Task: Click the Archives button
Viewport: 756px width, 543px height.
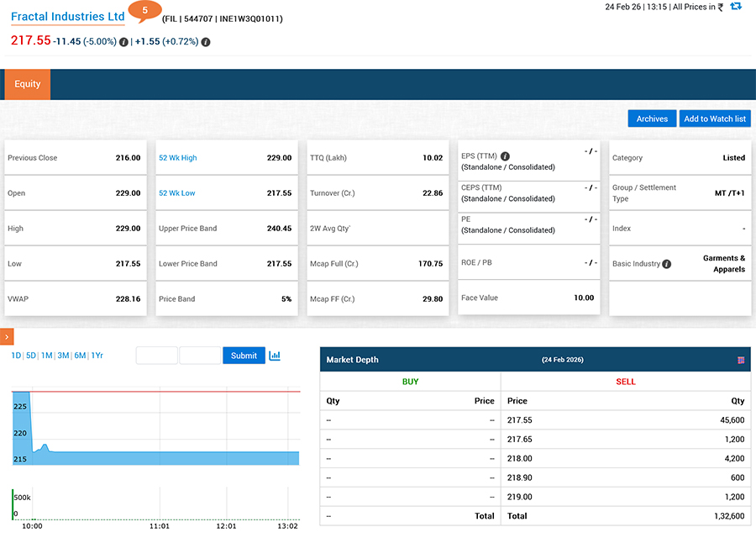Action: point(652,119)
